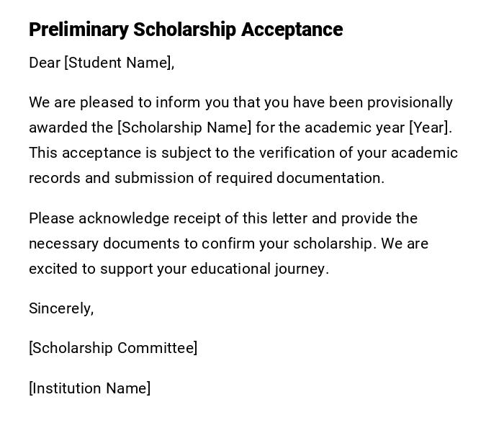This screenshot has height=433, width=504.
Task: Click the word 'pleased' in the opening sentence
Action: [x=104, y=102]
